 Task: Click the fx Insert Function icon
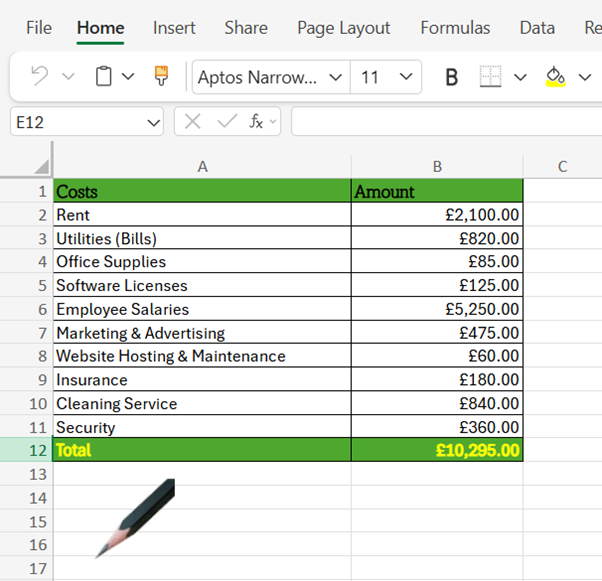[257, 122]
